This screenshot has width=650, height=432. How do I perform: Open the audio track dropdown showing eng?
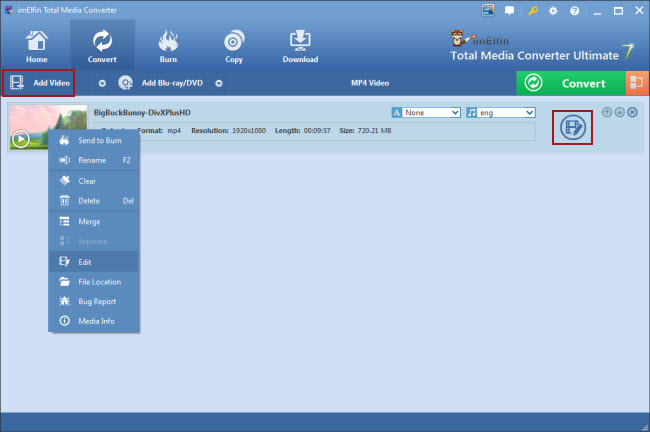[506, 112]
